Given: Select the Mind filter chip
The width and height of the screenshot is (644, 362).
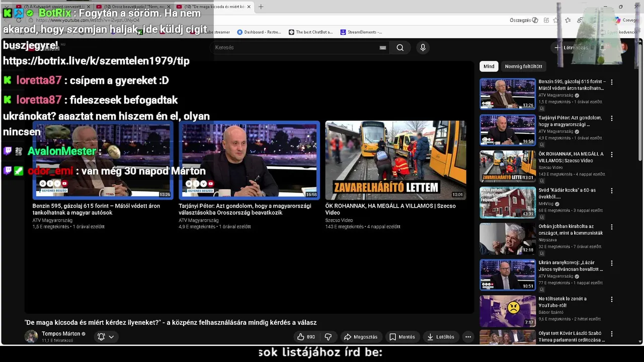Looking at the screenshot, I should click(489, 66).
